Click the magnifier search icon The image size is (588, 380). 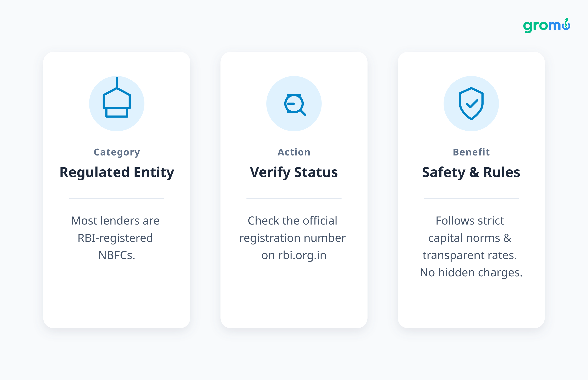[x=295, y=104]
